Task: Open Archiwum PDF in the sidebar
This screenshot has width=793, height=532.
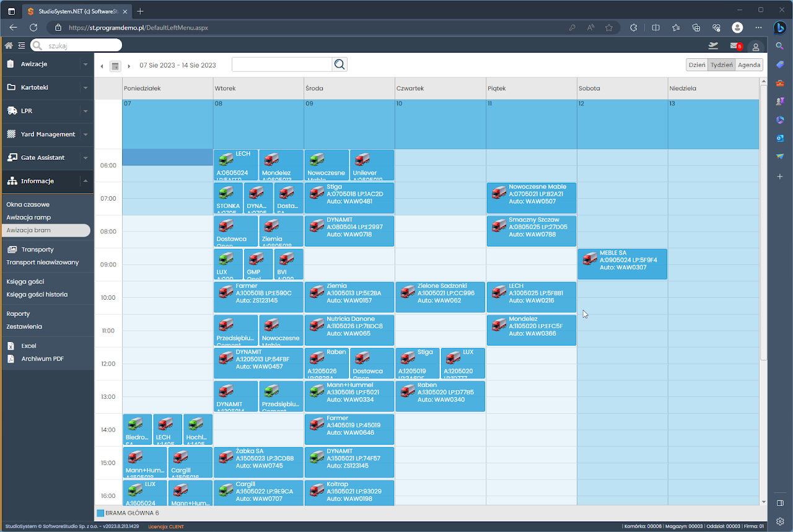Action: point(42,359)
